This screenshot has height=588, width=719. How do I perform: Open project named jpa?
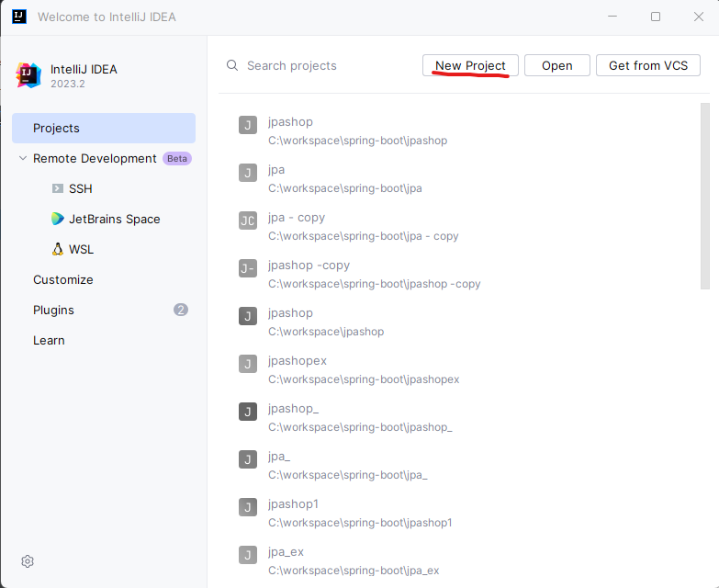(x=276, y=170)
